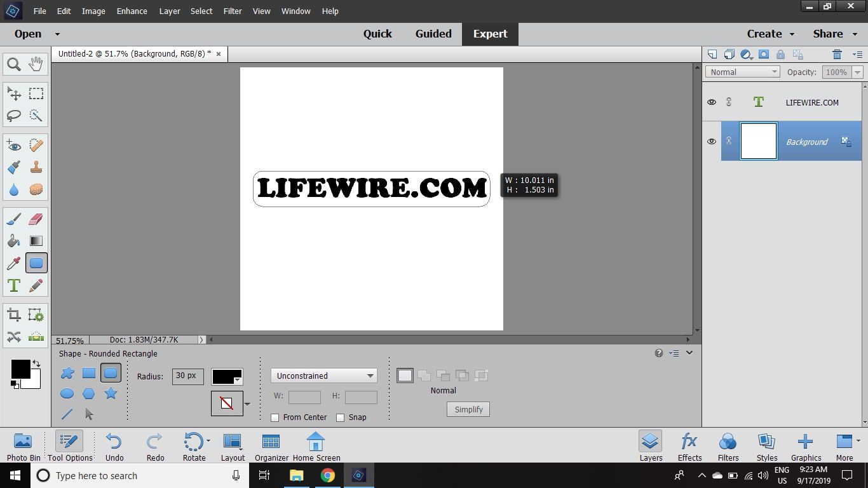868x488 pixels.
Task: Select the Quick Selection tool
Action: point(36,116)
